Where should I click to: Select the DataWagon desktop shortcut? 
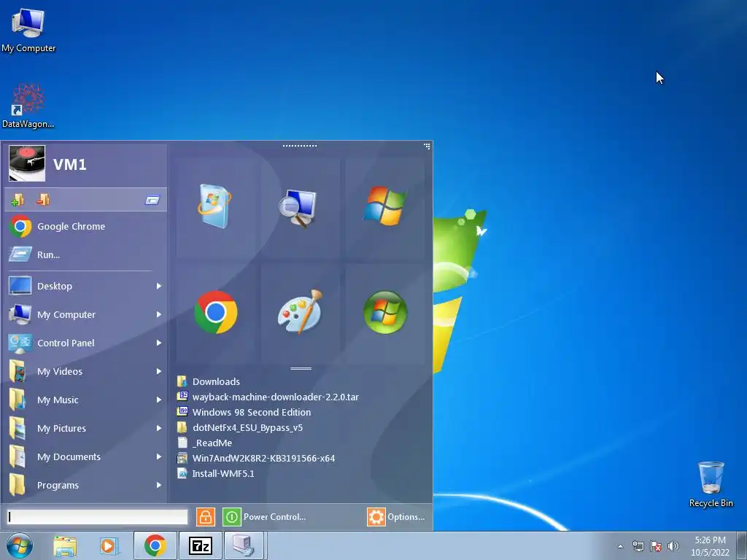click(28, 106)
